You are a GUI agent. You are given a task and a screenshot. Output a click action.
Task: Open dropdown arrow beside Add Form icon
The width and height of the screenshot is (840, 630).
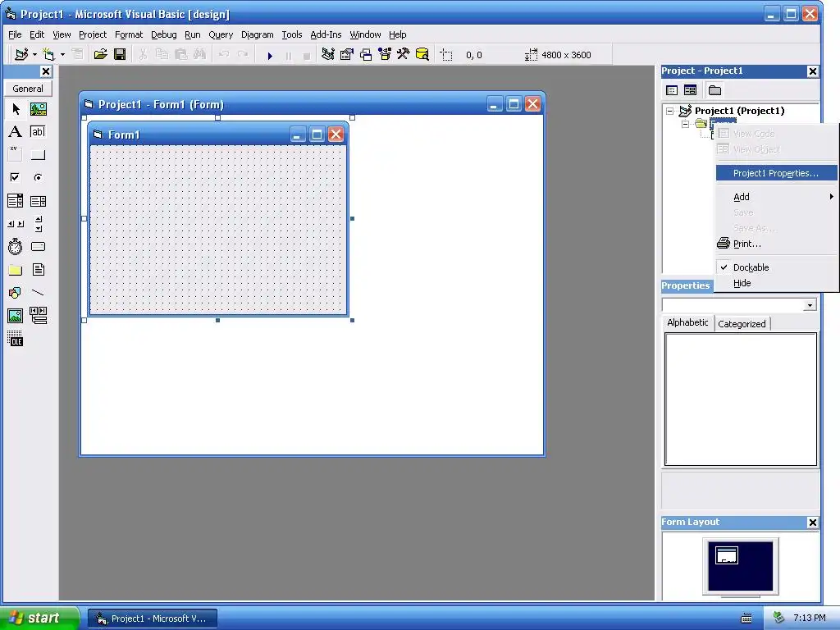62,55
